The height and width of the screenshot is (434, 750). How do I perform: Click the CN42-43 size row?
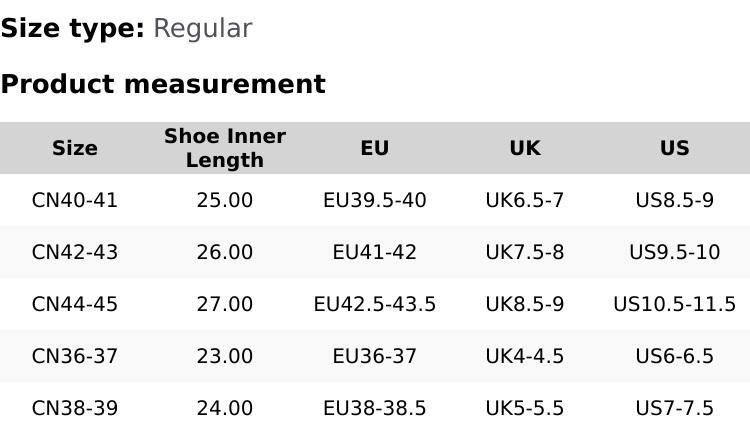75,252
